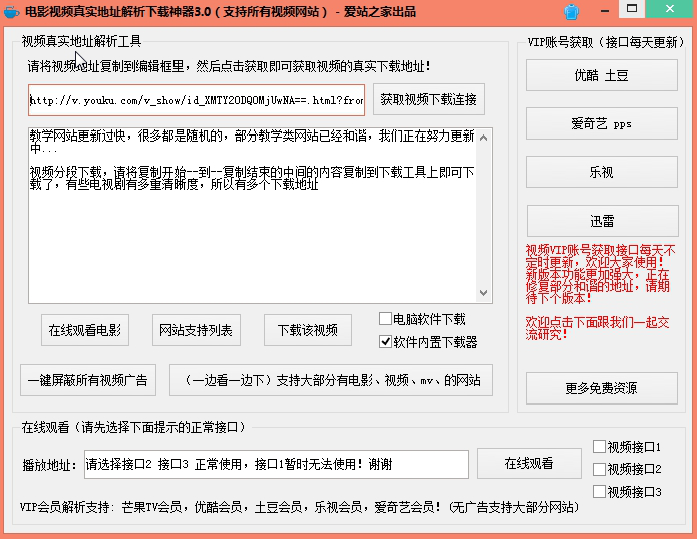Click the 迅雷 VIP button
This screenshot has width=697, height=539.
(602, 221)
